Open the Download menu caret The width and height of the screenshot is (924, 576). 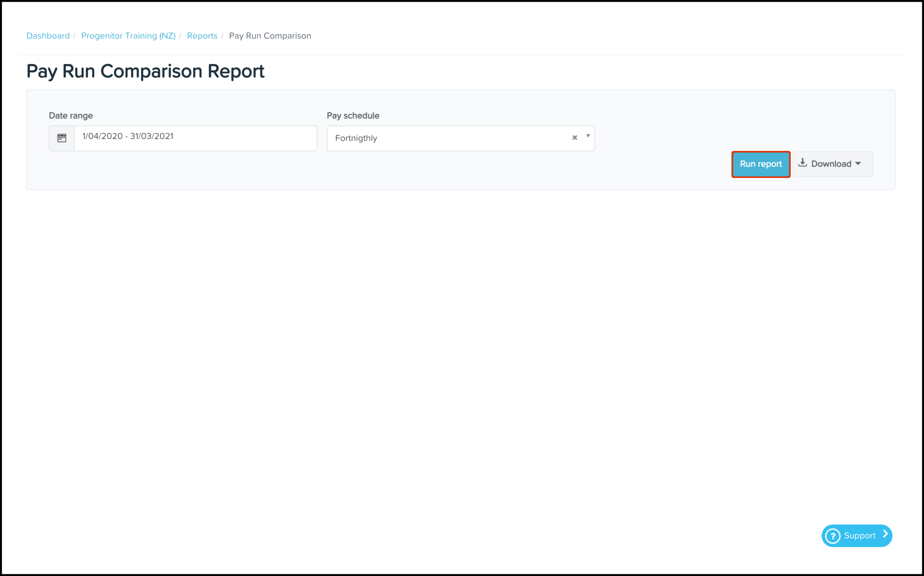tap(858, 163)
